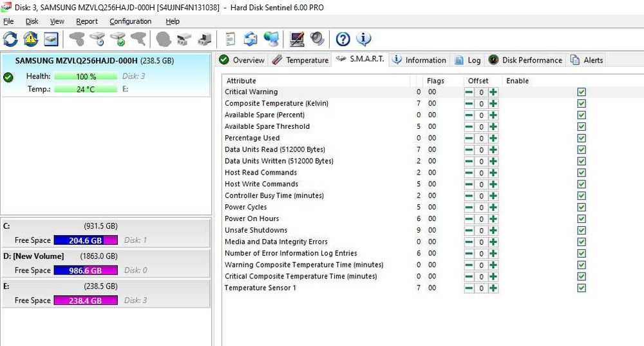Click the blue info bubble About icon
This screenshot has width=644, height=346.
point(363,39)
